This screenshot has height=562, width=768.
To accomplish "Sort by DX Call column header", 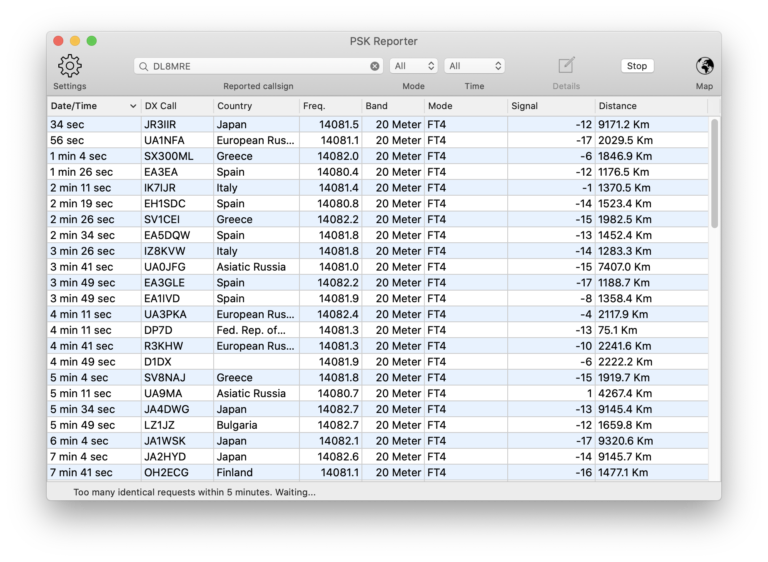I will pyautogui.click(x=177, y=106).
